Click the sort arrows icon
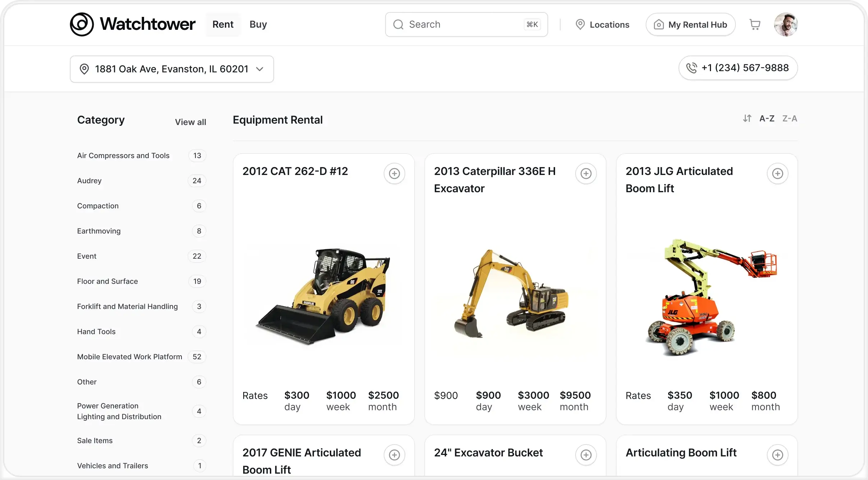This screenshot has height=480, width=868. tap(747, 119)
